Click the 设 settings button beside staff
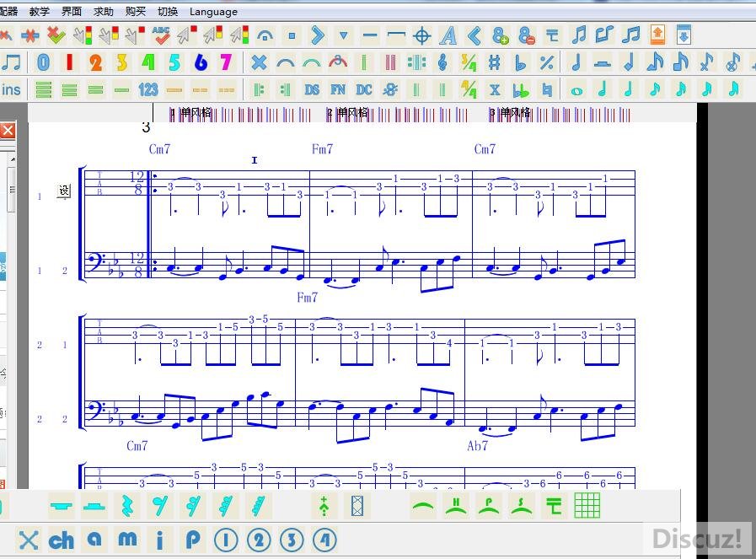 (64, 191)
